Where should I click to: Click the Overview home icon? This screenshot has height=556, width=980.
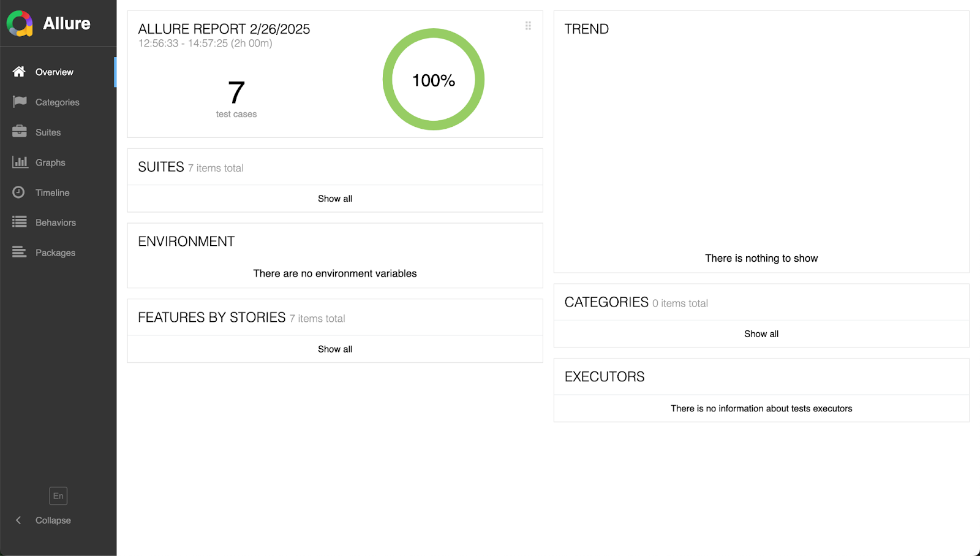coord(19,72)
